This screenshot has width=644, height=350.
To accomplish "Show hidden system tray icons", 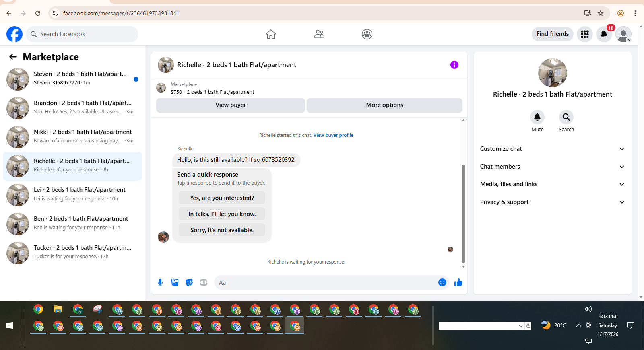I will (578, 325).
